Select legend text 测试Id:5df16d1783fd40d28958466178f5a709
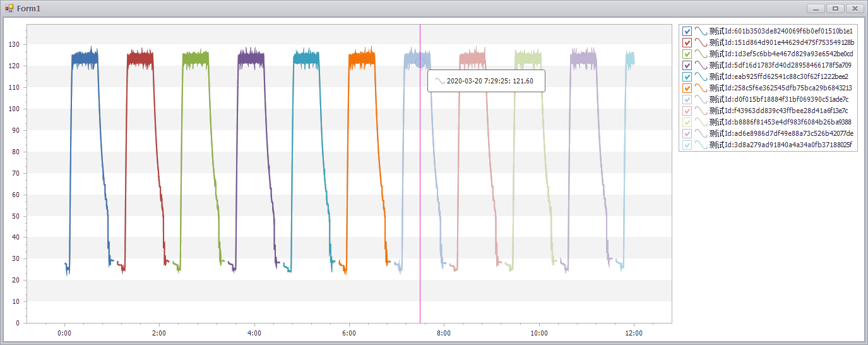 pos(780,65)
